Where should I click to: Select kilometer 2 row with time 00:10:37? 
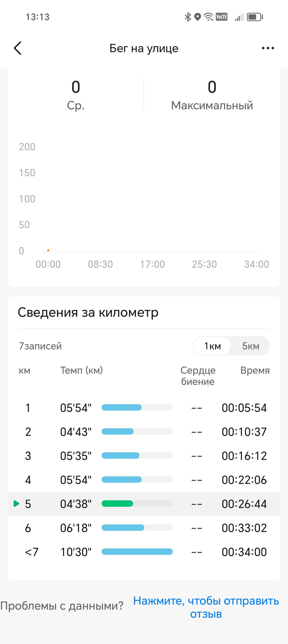click(144, 432)
